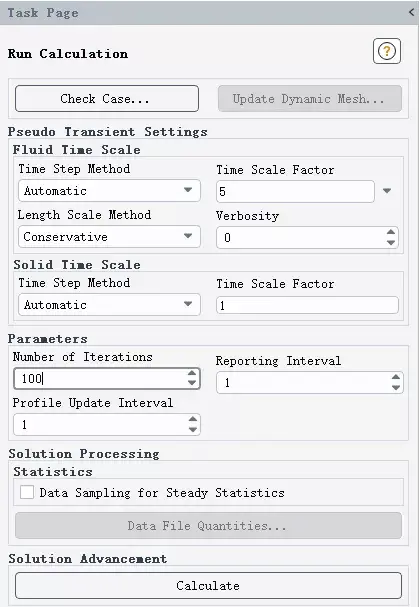The width and height of the screenshot is (420, 607).
Task: Click the Data File Quantities button
Action: tap(208, 526)
